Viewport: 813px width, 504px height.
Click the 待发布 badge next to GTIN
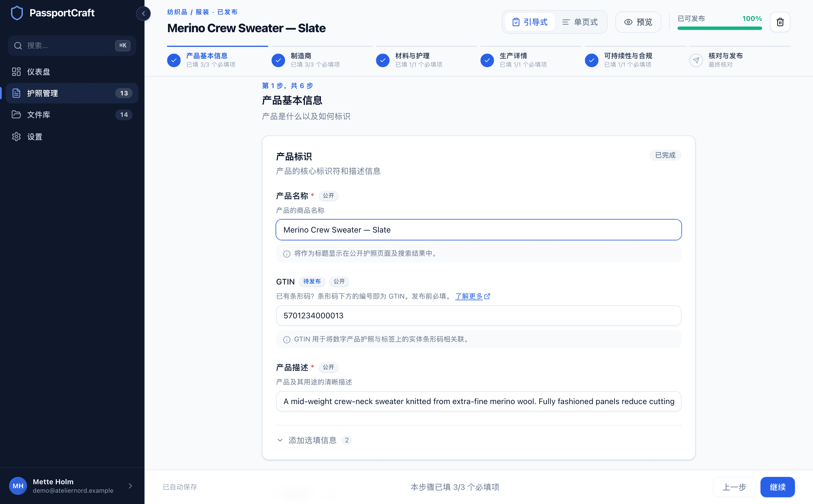[312, 281]
